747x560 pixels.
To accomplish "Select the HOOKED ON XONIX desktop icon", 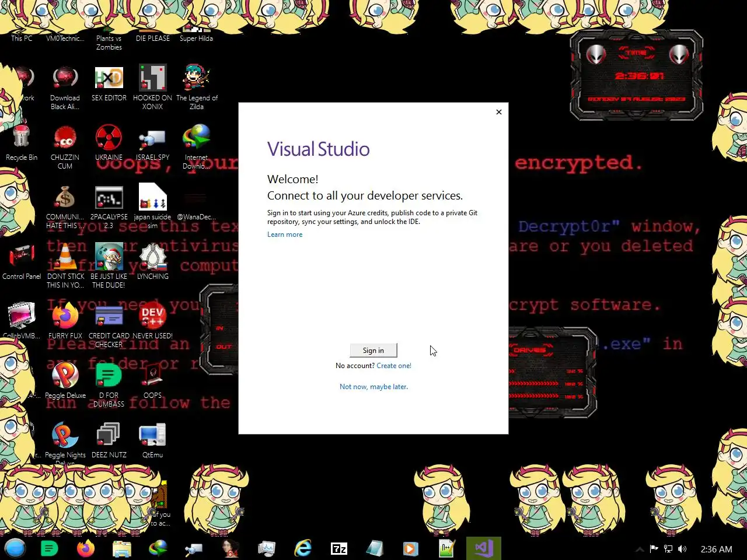I will point(152,87).
